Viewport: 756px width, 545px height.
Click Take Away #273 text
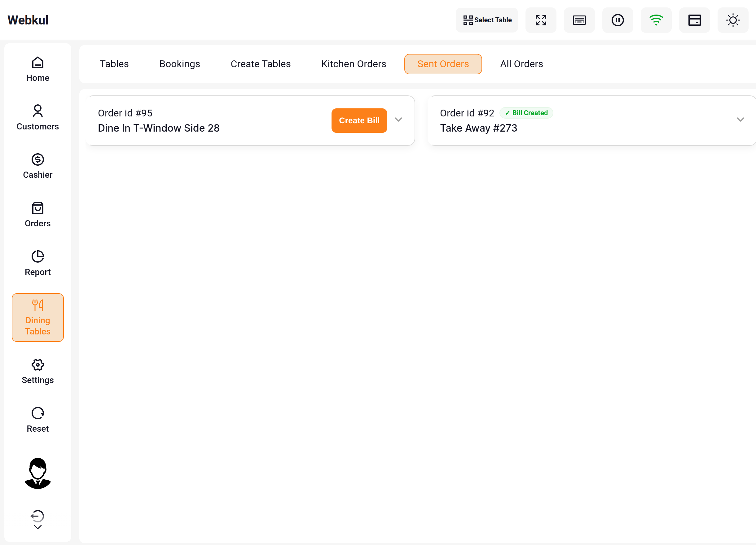(478, 128)
